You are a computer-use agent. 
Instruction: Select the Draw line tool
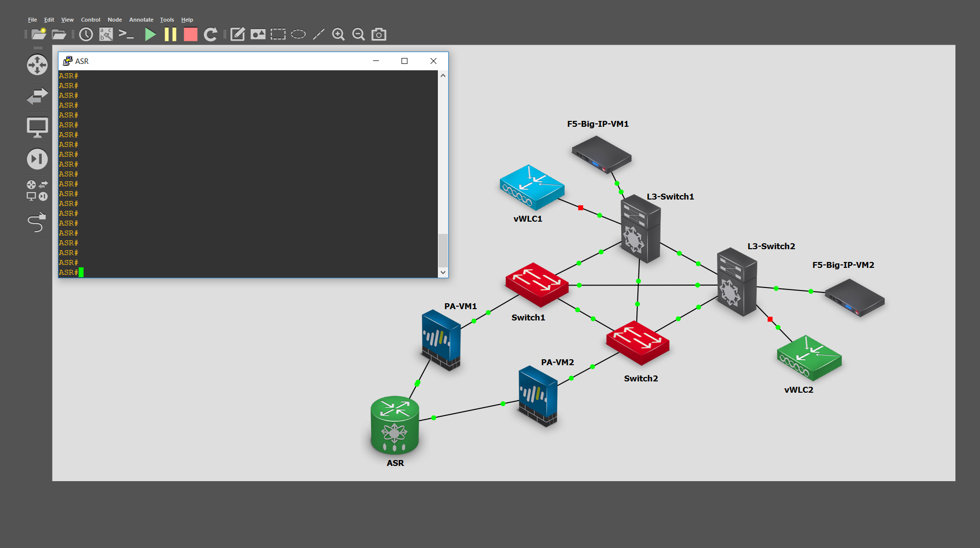[x=318, y=34]
